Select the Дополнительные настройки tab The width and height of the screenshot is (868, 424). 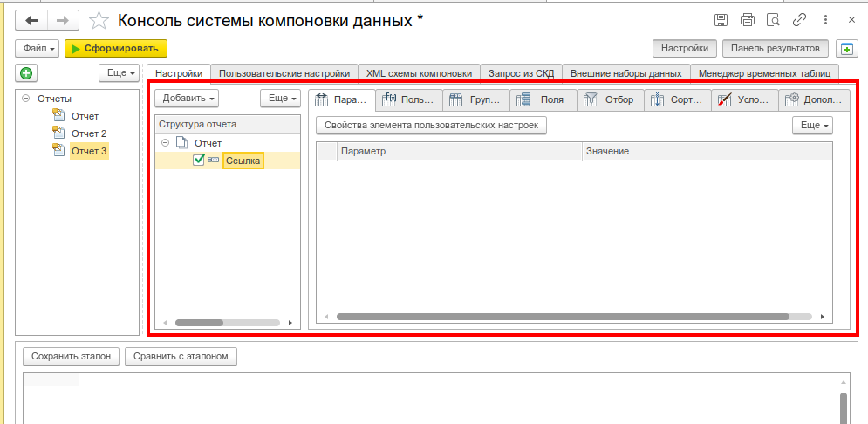tap(814, 100)
